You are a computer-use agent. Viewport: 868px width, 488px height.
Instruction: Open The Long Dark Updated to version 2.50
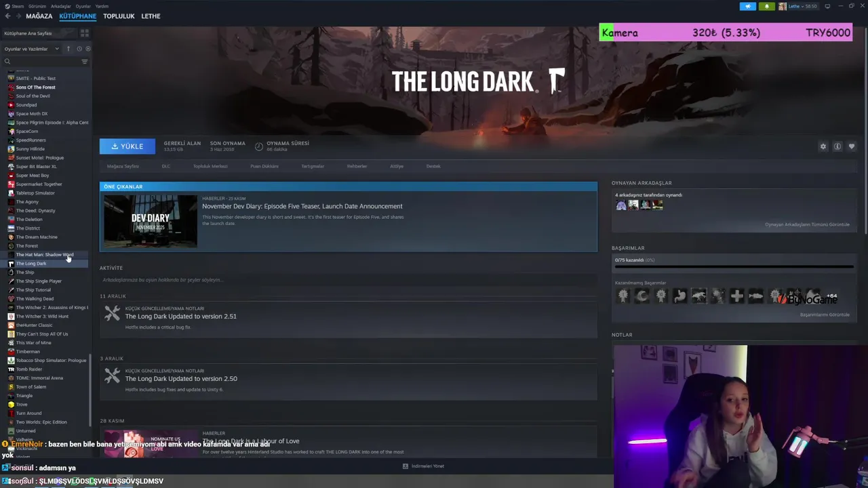tap(181, 379)
